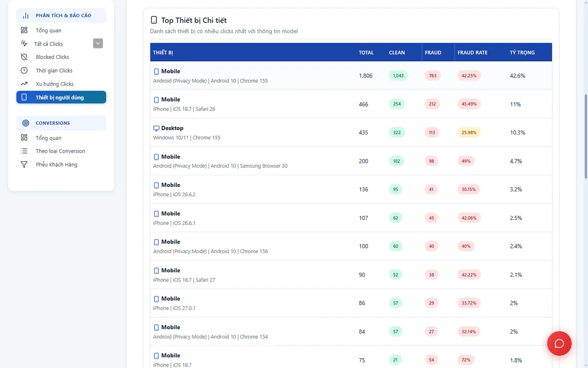Viewport: 588px width, 368px height.
Task: Click the Fraud column header
Action: point(433,53)
